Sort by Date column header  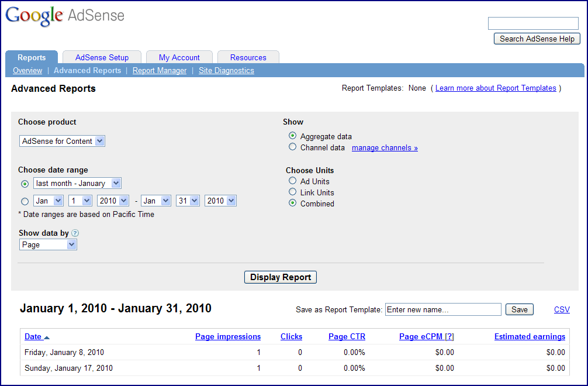(x=33, y=336)
